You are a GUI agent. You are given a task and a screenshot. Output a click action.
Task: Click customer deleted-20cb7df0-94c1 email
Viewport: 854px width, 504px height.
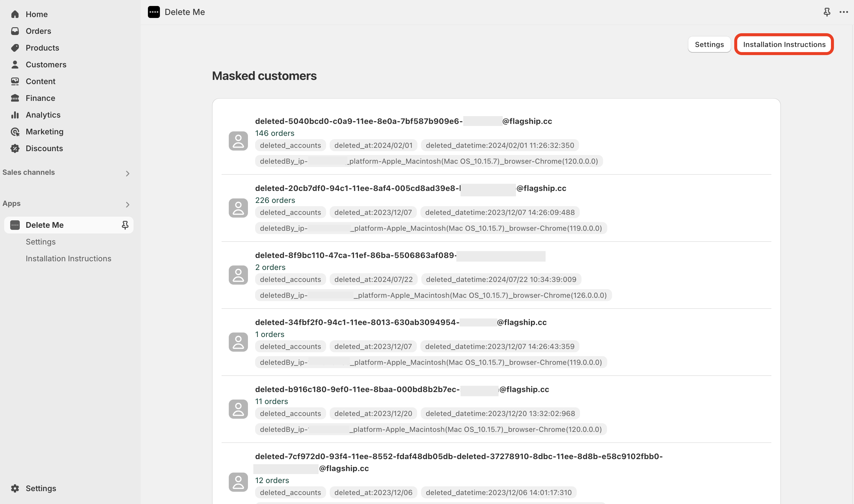click(411, 188)
